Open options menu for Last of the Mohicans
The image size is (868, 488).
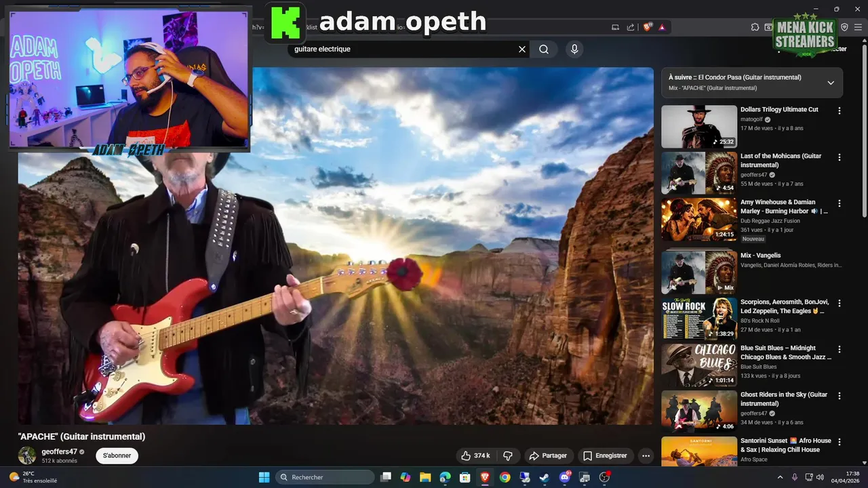tap(840, 157)
